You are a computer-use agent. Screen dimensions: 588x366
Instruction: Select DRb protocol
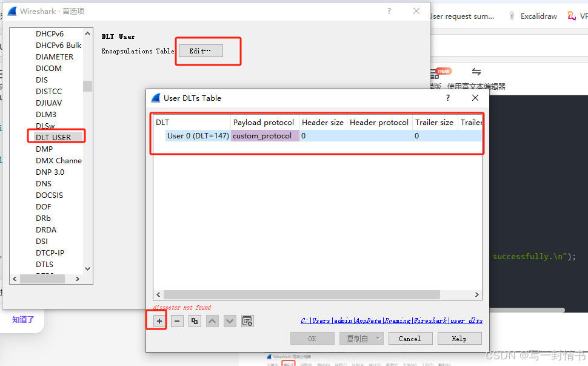(x=43, y=218)
